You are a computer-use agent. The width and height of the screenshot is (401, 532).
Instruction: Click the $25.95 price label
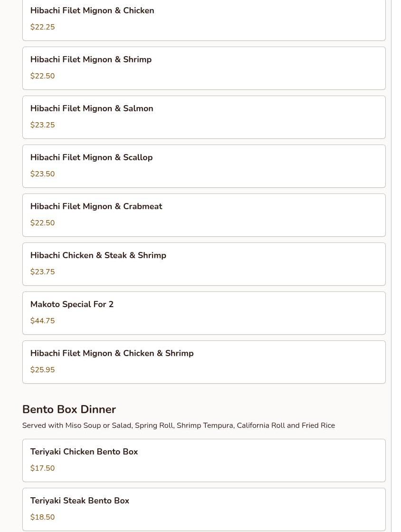tap(42, 369)
